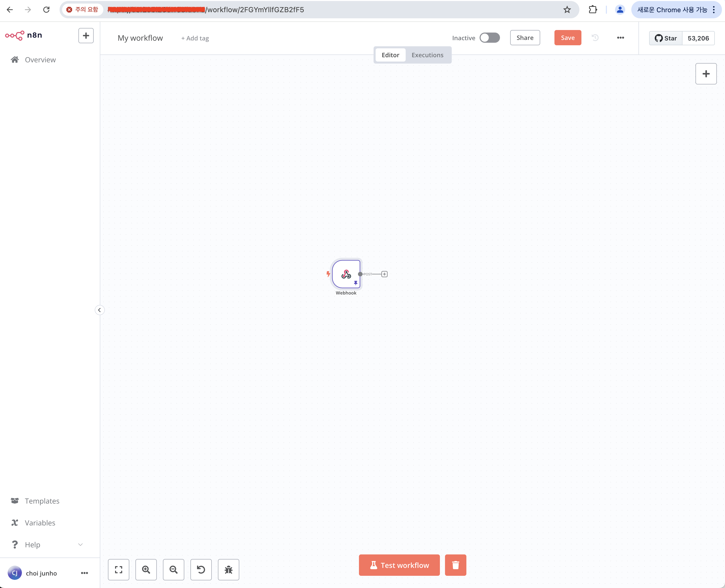
Task: Open Templates from sidebar
Action: point(42,501)
